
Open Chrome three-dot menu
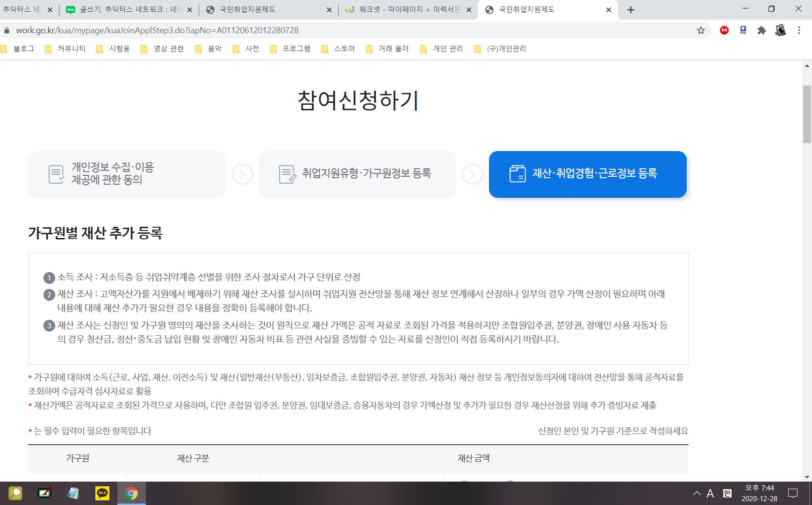(x=799, y=30)
